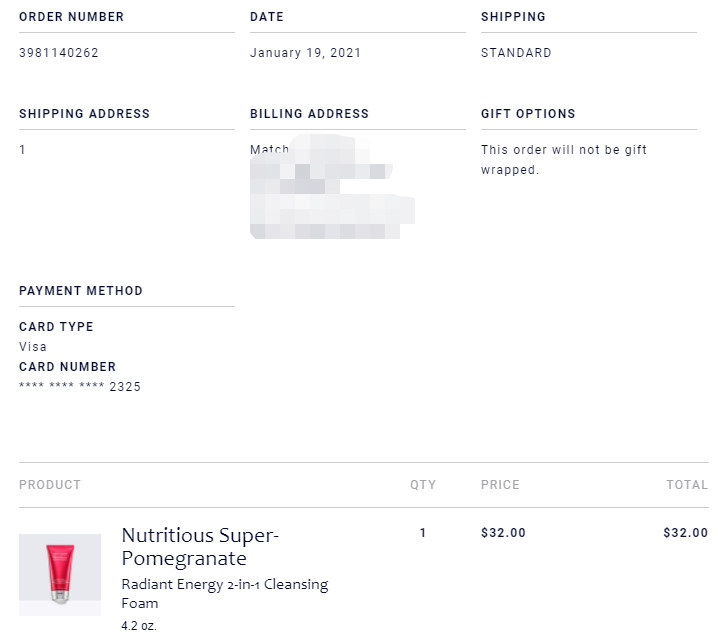Click the Visa card type text

point(33,347)
